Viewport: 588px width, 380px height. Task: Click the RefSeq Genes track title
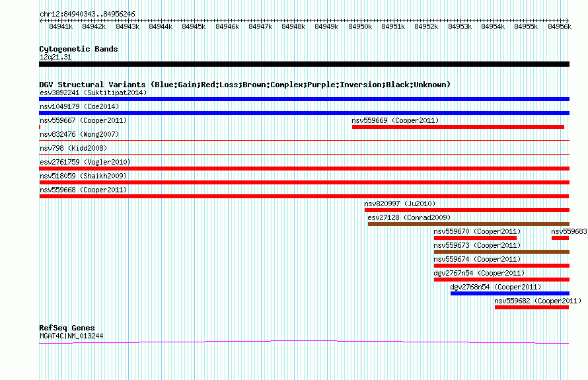(x=67, y=328)
